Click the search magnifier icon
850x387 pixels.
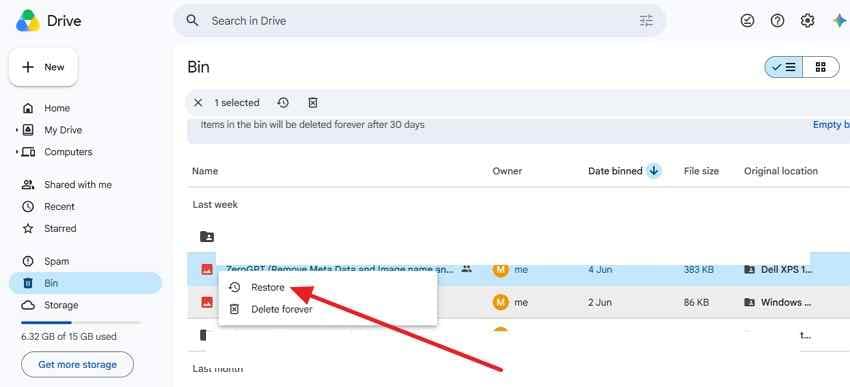[x=192, y=21]
